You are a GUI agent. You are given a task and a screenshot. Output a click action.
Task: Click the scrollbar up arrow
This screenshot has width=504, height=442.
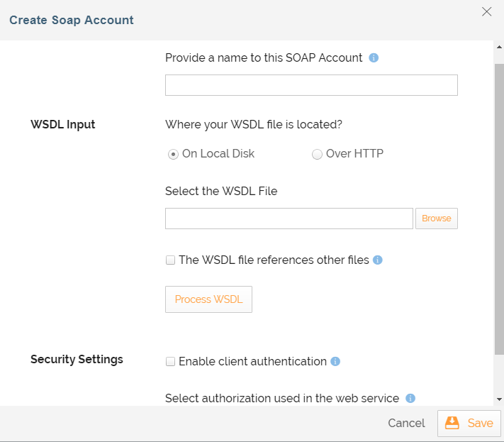click(x=499, y=47)
